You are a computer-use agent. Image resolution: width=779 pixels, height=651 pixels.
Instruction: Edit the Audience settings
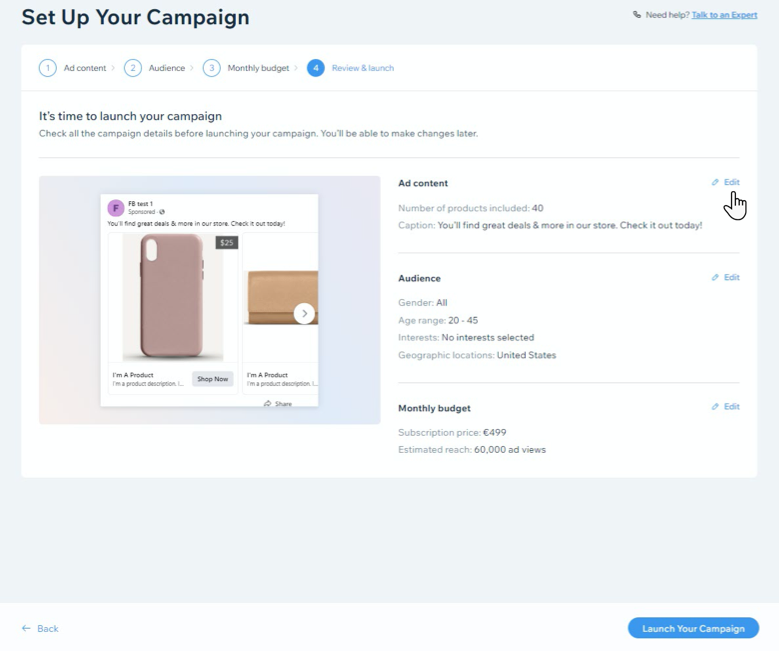point(731,277)
